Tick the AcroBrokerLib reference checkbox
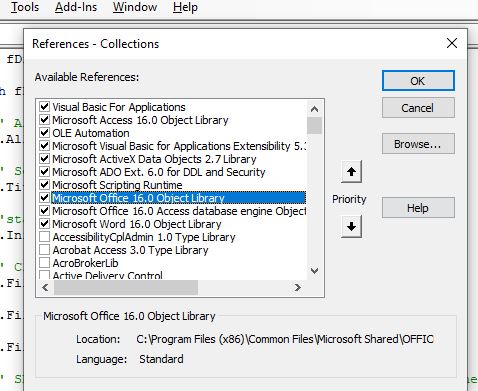Image resolution: width=478 pixels, height=391 pixels. 44,263
